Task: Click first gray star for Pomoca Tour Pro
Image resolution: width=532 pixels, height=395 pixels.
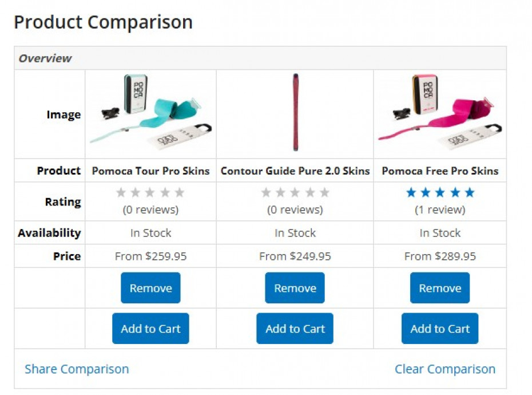Action: coord(121,193)
